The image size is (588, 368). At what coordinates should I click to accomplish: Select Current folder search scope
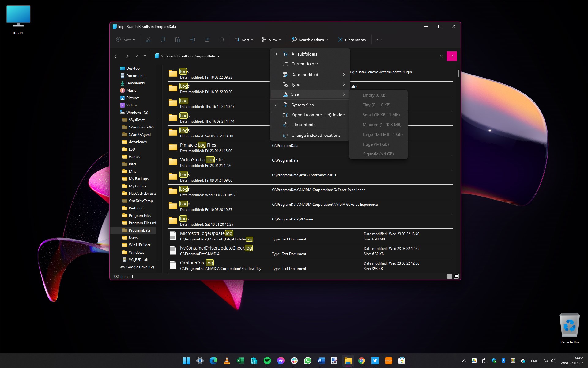[x=304, y=64]
